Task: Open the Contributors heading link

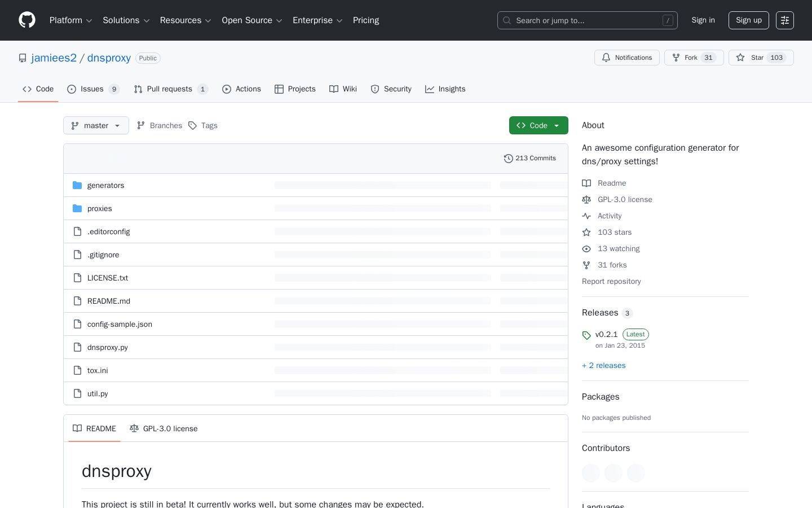Action: [606, 448]
